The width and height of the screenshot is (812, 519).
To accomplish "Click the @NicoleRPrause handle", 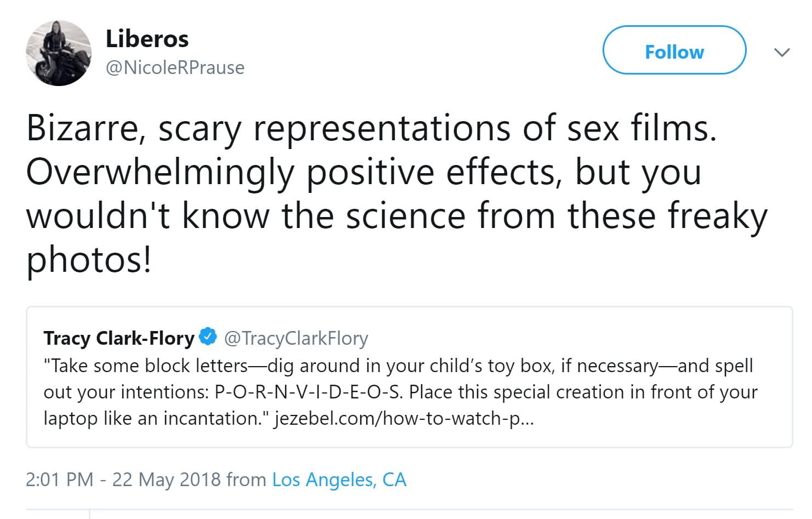I will pos(175,67).
